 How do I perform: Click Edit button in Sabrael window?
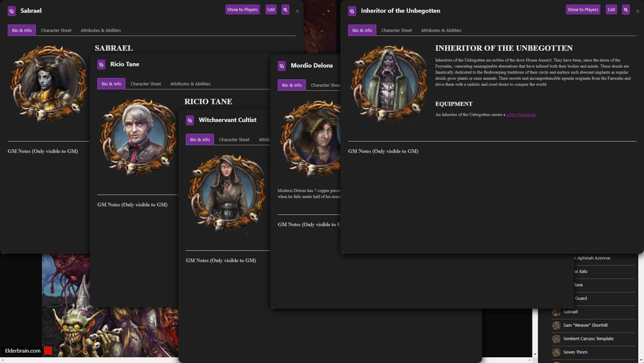pyautogui.click(x=271, y=10)
